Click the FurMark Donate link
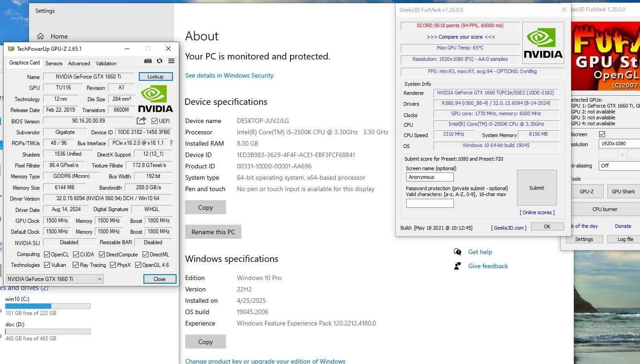The width and height of the screenshot is (640, 364). click(623, 226)
